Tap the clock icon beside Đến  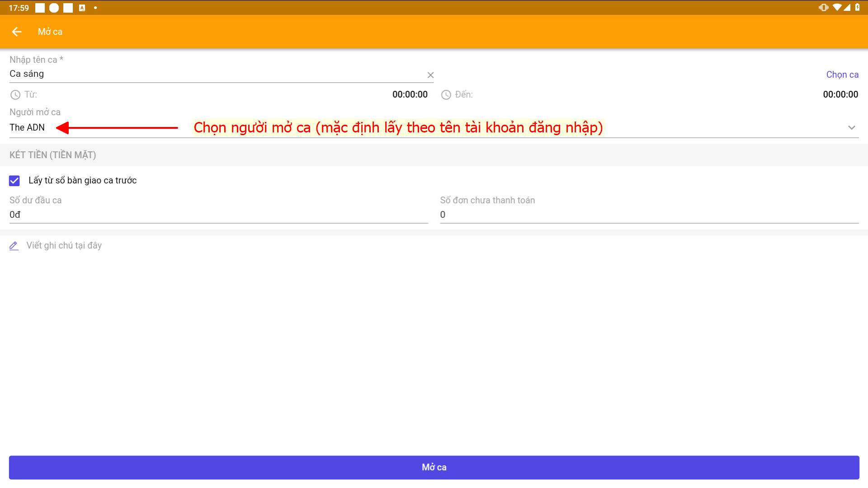(x=446, y=95)
